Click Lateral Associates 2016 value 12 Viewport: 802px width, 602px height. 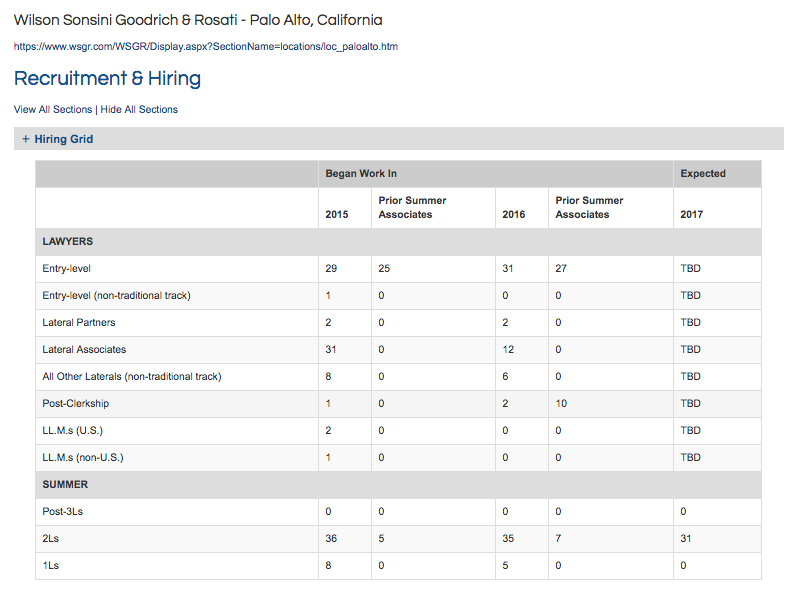(x=508, y=349)
